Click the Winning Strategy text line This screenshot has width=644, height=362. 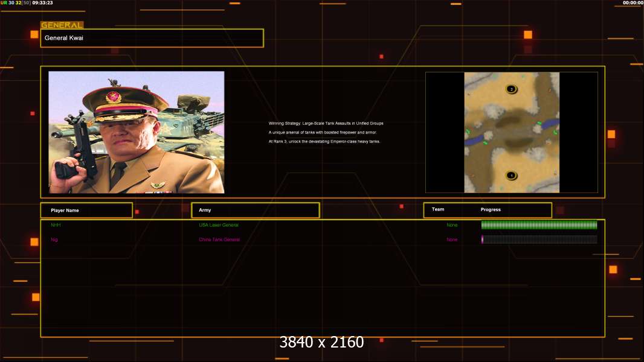point(326,124)
